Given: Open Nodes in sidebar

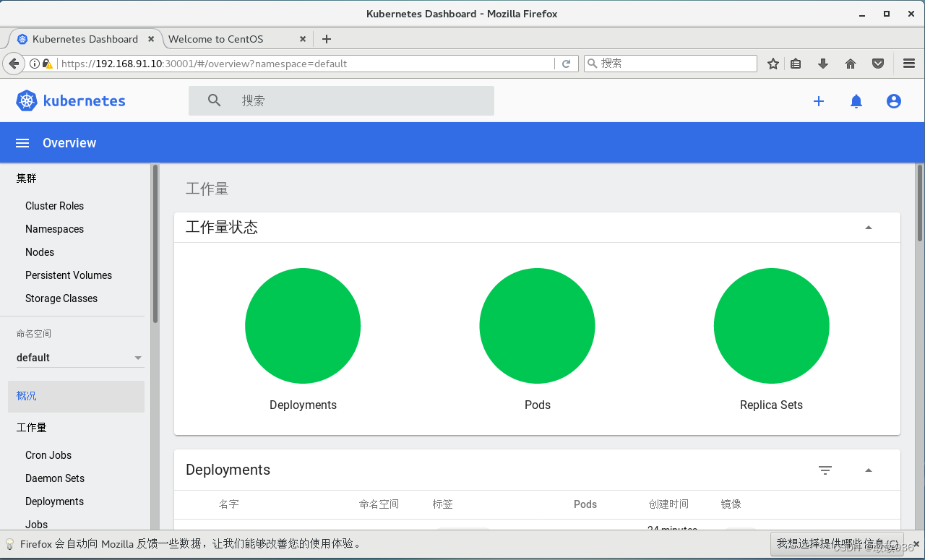Looking at the screenshot, I should (x=40, y=252).
